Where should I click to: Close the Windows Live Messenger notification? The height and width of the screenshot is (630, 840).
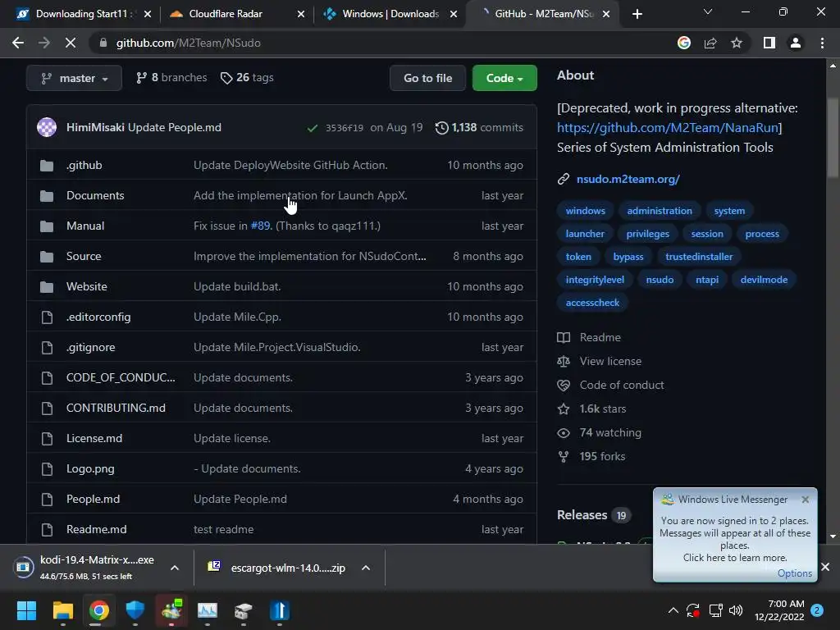point(806,500)
